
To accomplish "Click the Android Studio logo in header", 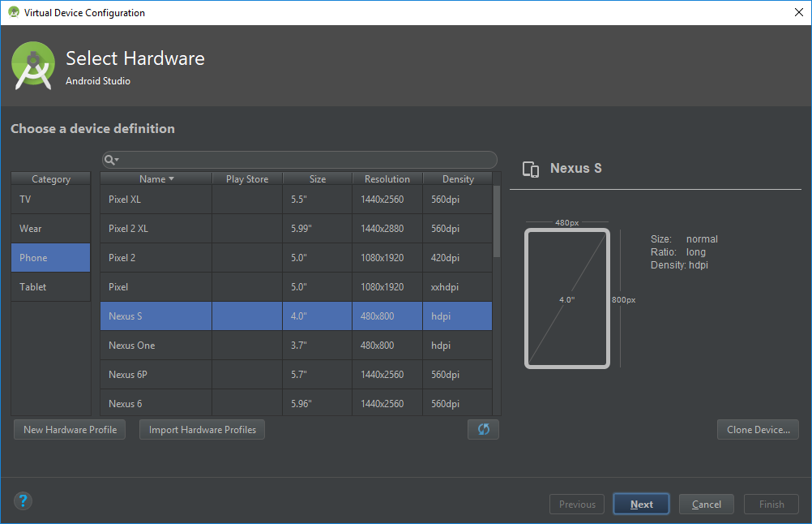I will 33,67.
